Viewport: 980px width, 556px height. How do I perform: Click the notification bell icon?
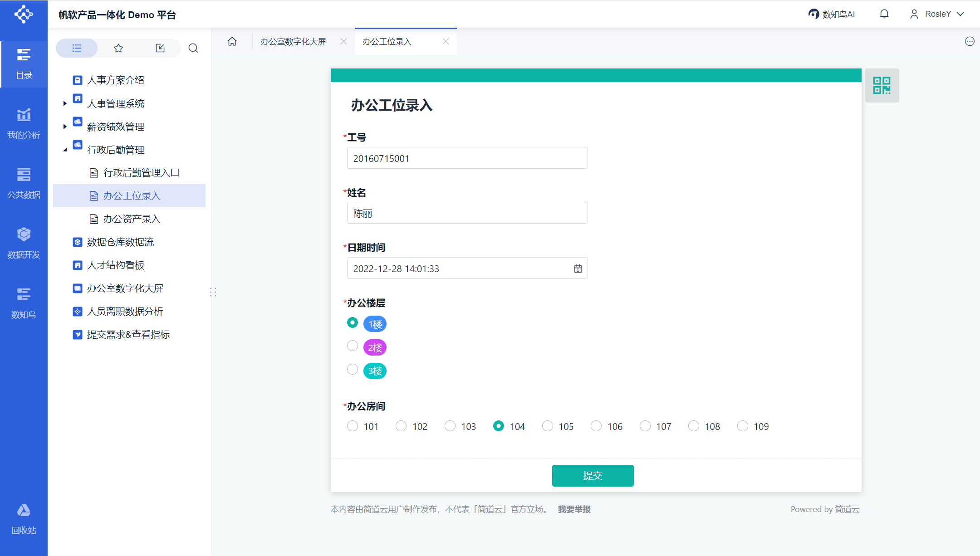click(884, 14)
